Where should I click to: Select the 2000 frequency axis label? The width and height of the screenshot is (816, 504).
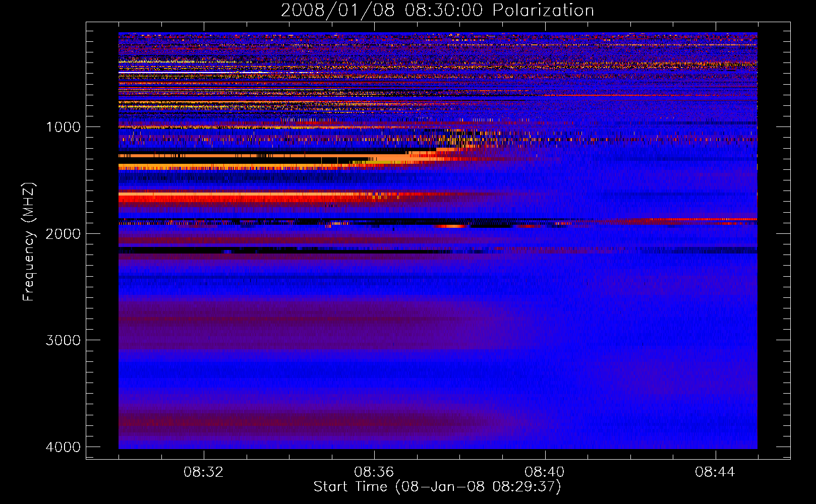pos(63,234)
